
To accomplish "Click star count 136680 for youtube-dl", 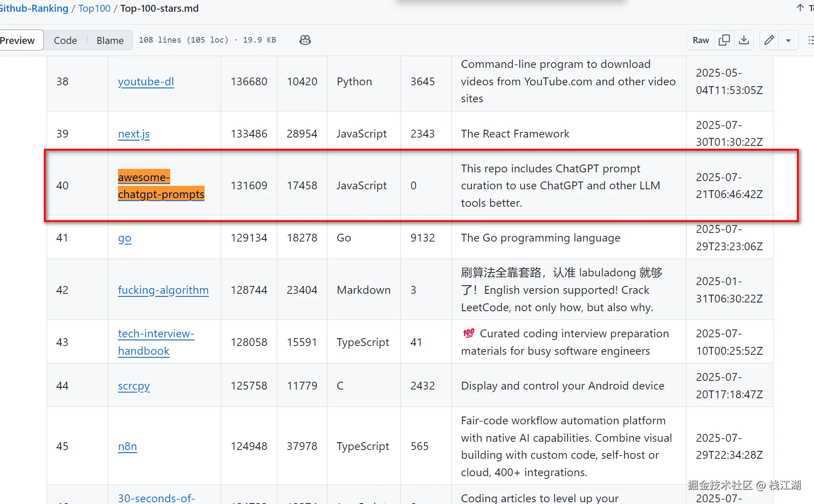I will pos(249,81).
